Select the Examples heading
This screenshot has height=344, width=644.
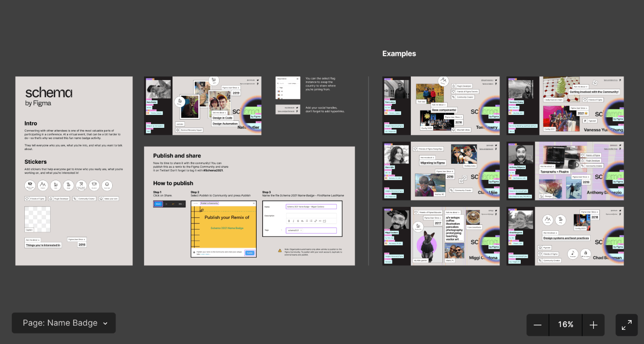point(399,54)
